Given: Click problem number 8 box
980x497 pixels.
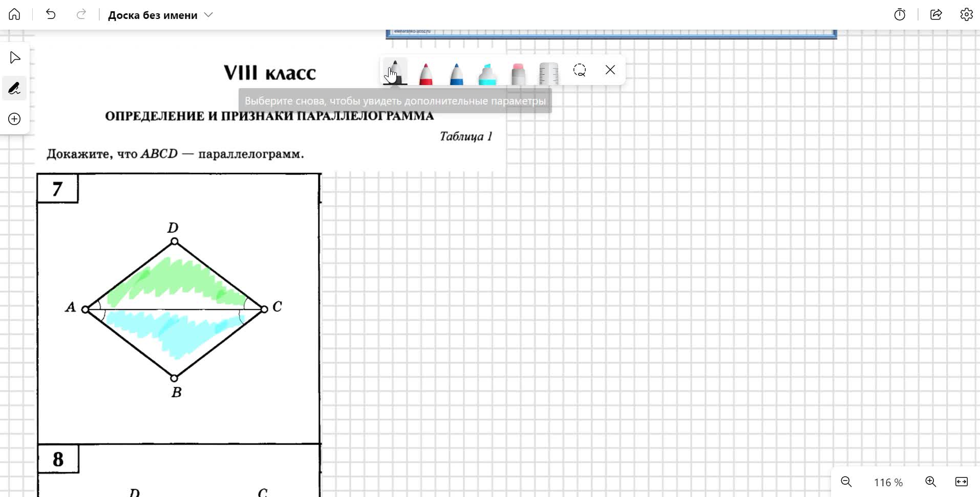Looking at the screenshot, I should pyautogui.click(x=58, y=459).
